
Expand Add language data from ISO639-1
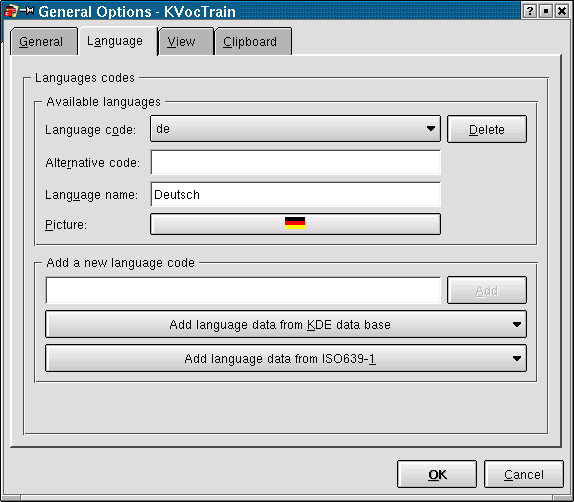(286, 358)
